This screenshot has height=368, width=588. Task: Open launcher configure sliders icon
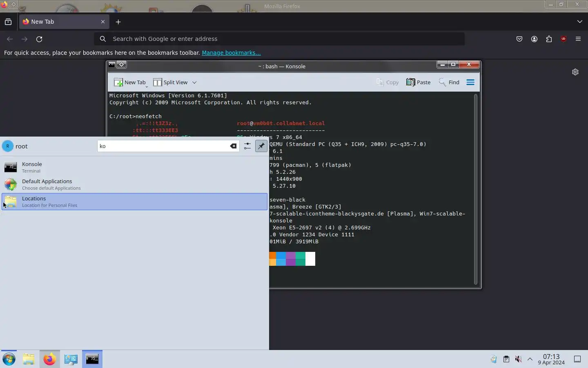click(247, 146)
